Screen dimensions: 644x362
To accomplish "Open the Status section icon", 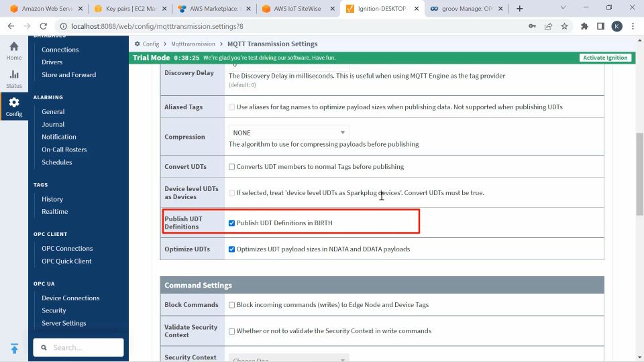I will click(14, 79).
